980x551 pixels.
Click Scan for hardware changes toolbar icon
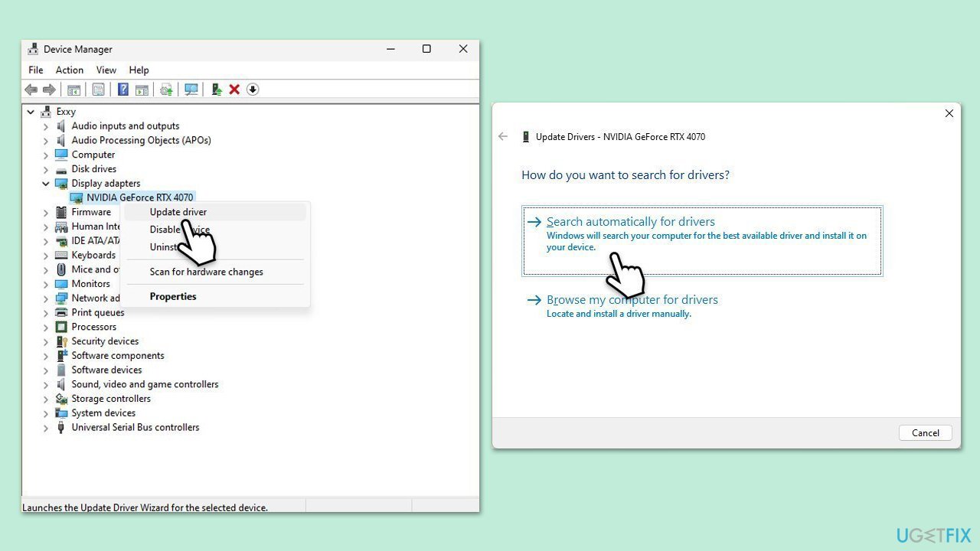click(191, 90)
